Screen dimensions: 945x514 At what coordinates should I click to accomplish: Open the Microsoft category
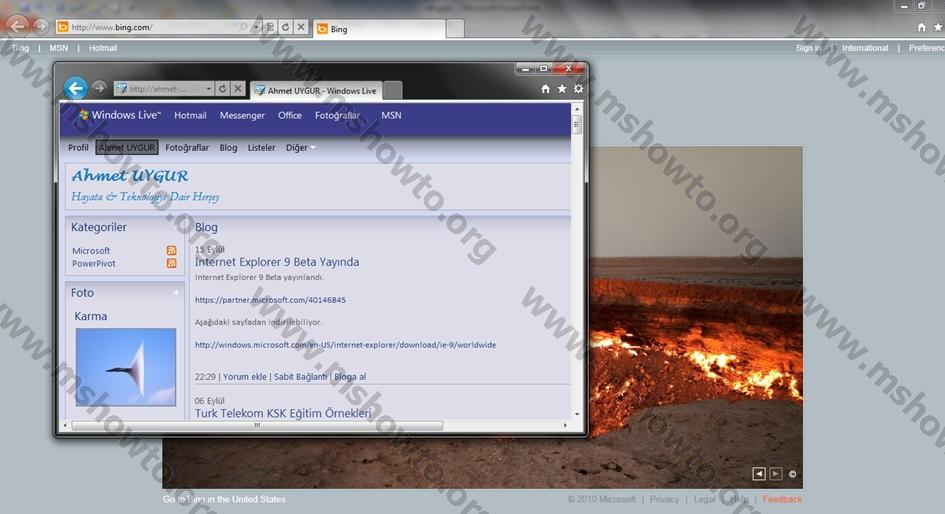(91, 251)
